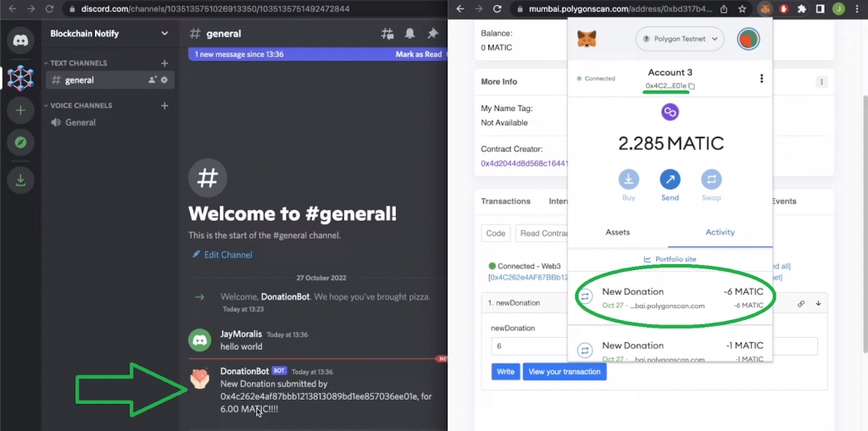The image size is (868, 431).
Task: Click the Download Apps icon in Discord
Action: [20, 179]
